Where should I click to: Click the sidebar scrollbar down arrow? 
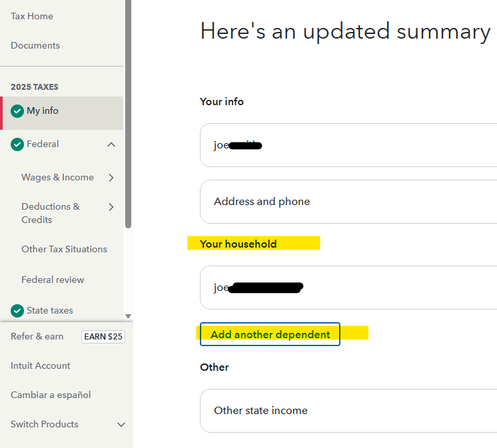pos(128,316)
